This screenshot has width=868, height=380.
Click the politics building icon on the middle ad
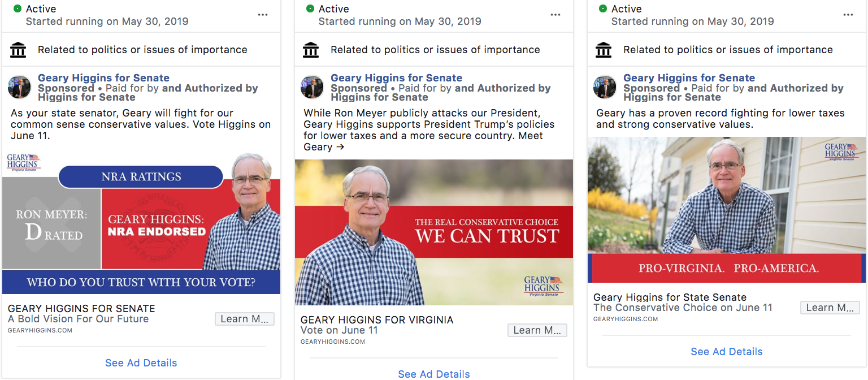tap(311, 50)
